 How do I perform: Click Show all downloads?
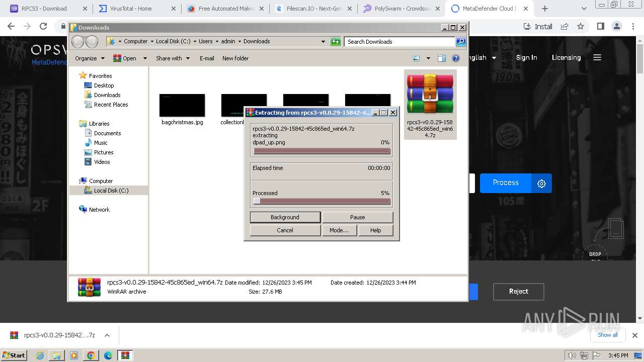point(607,335)
